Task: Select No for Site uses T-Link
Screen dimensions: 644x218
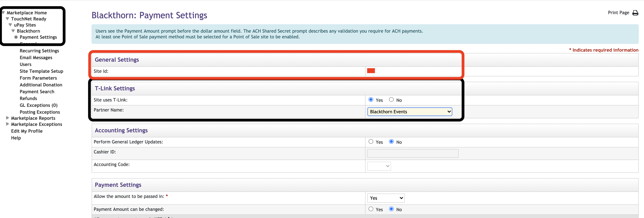Action: tap(391, 100)
